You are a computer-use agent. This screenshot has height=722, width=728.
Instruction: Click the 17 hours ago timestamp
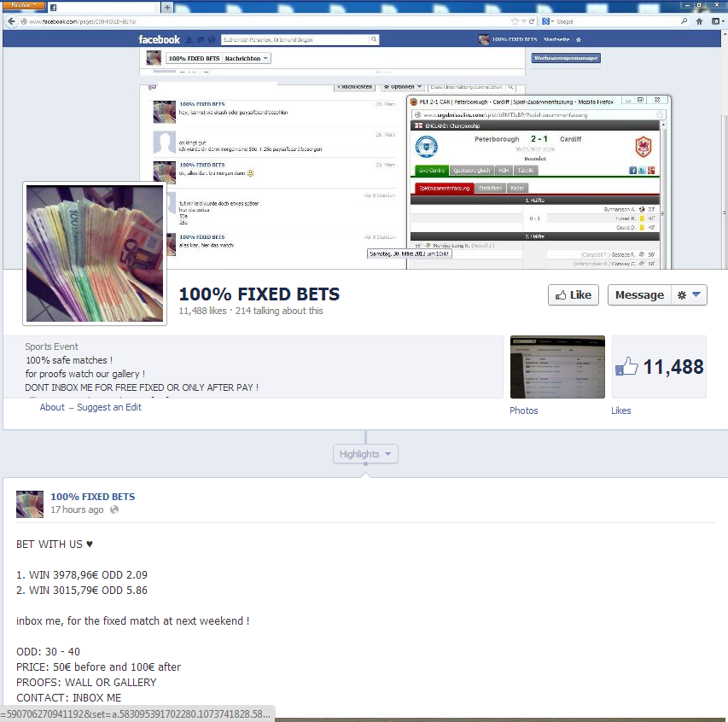(77, 509)
